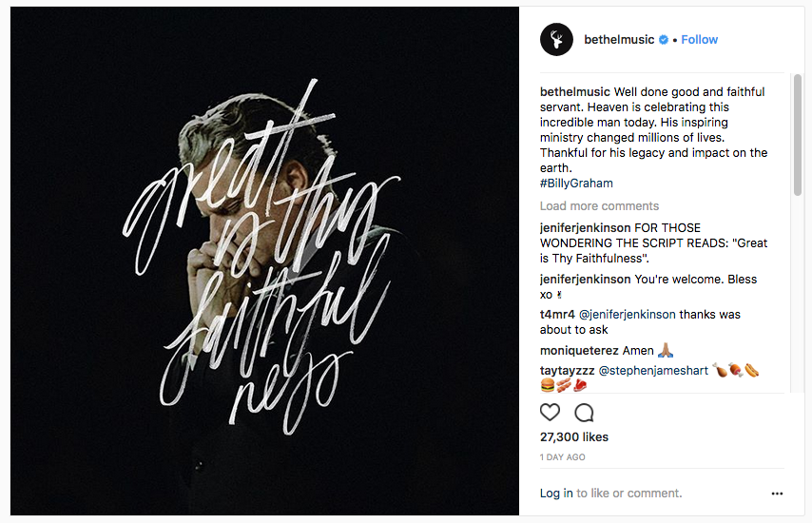Viewport: 812px width, 523px height.
Task: Open moniqueterez's profile
Action: [579, 351]
